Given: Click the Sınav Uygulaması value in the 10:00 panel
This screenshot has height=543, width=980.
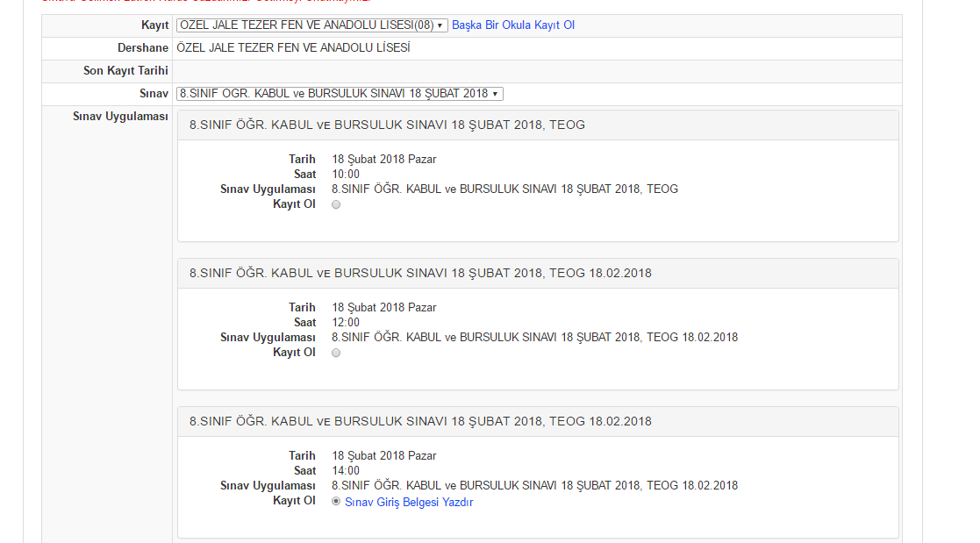Looking at the screenshot, I should click(x=505, y=189).
